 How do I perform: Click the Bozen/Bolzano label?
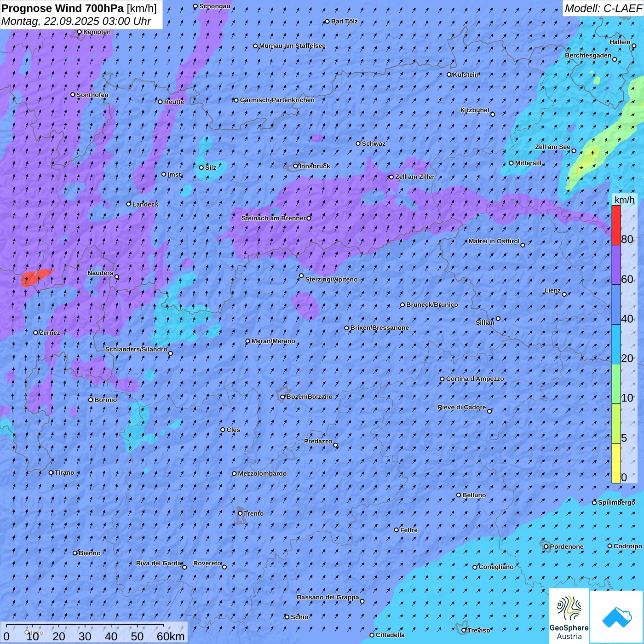[309, 397]
